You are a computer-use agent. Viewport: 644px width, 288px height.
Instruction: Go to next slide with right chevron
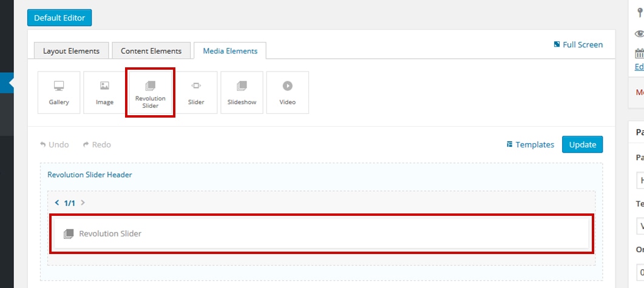(83, 203)
